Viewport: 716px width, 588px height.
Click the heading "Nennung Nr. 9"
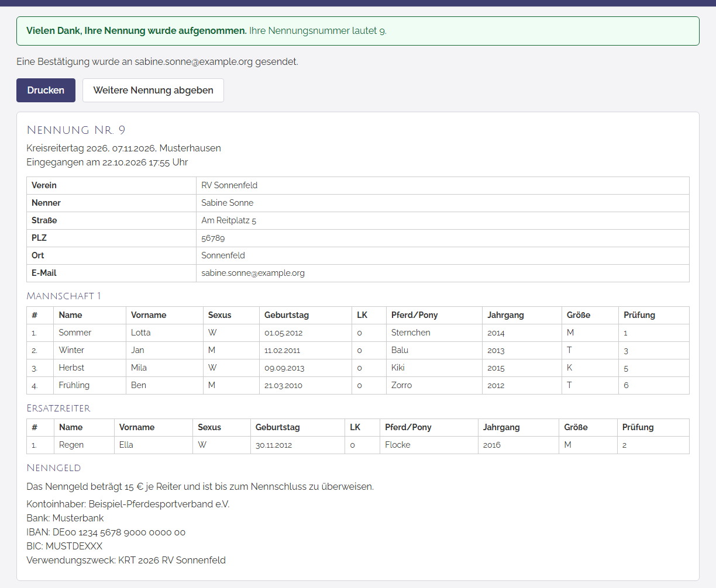76,130
